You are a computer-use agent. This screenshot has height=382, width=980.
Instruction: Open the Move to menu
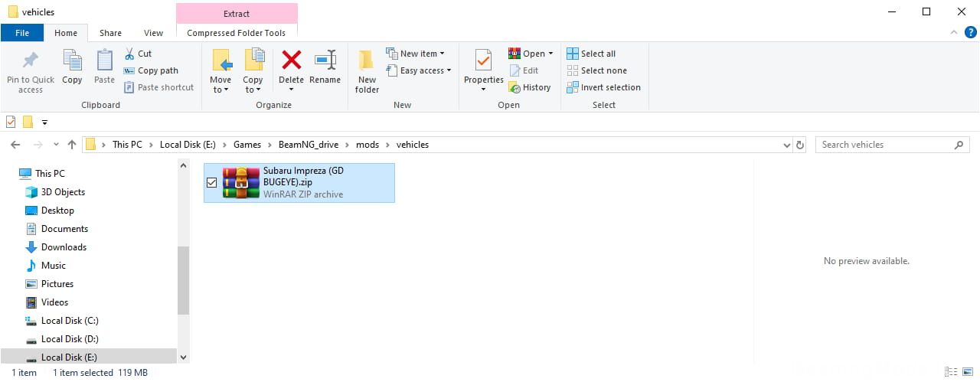click(x=220, y=71)
